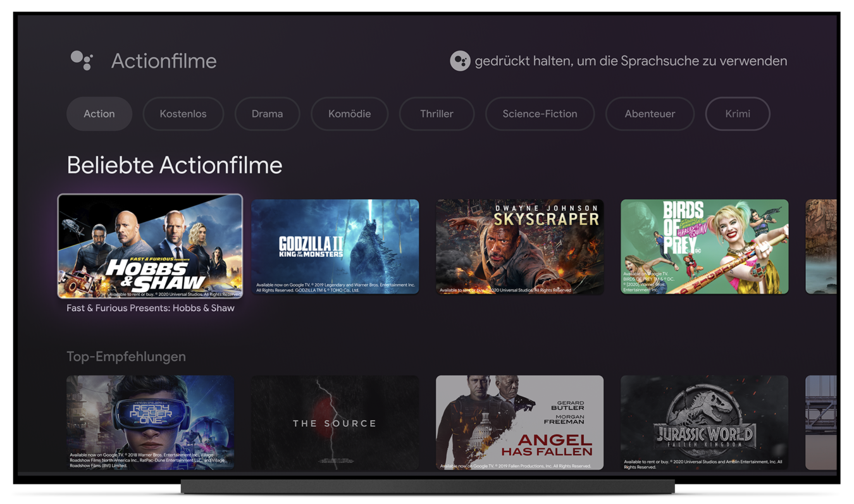Select the Ready Player One poster
Screen dimensions: 854x504
click(150, 422)
